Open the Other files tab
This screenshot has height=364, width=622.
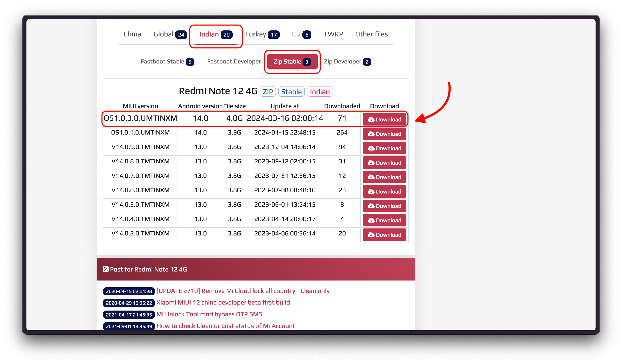coord(371,34)
